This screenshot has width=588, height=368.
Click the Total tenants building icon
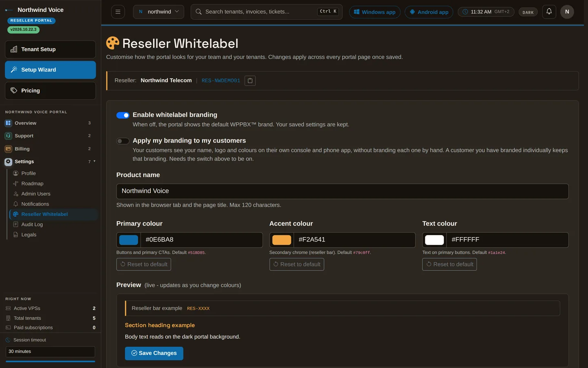coord(8,318)
